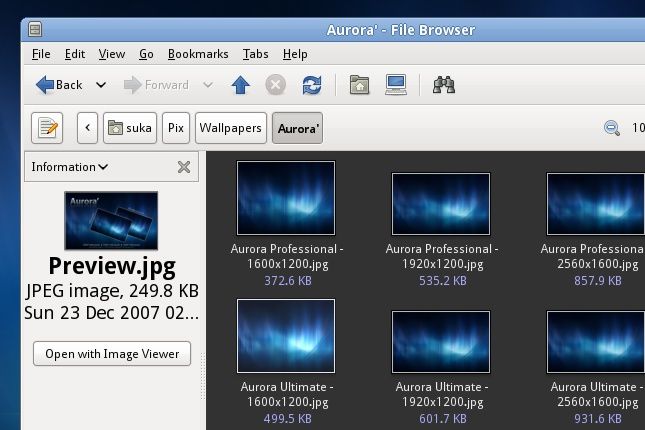
Task: Click the binoculars Search icon
Action: coord(444,85)
